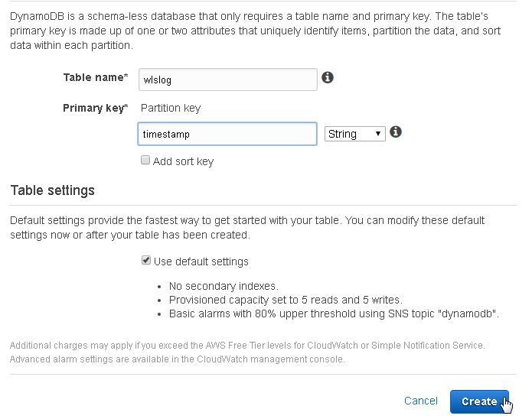Click info icon next to Table name field

click(x=328, y=78)
